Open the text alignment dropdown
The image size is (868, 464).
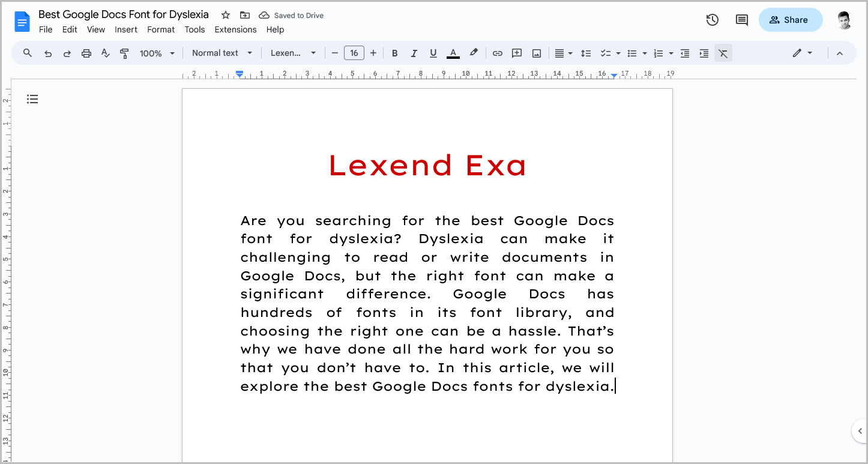[563, 53]
